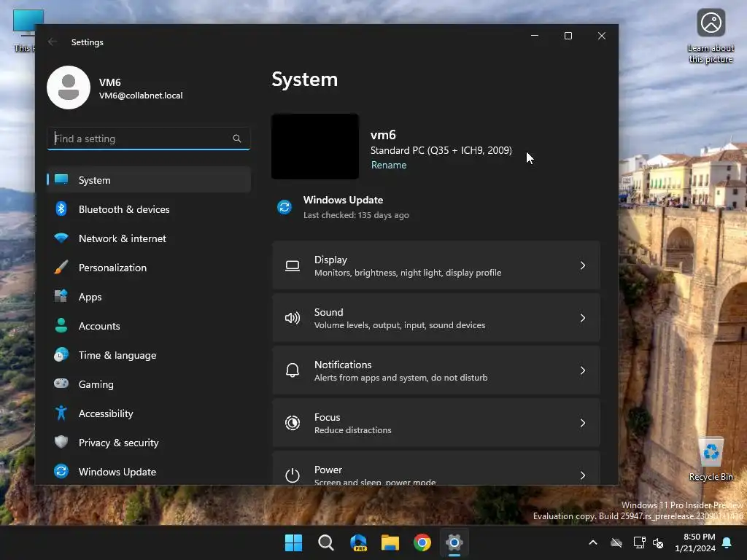Expand Display settings chevron
The width and height of the screenshot is (747, 560).
[x=583, y=265]
